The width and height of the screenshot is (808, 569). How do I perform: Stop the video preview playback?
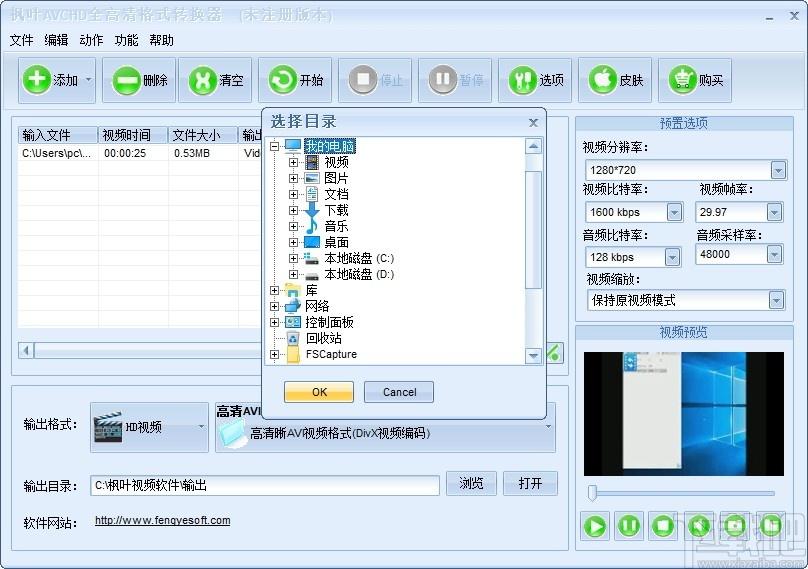click(663, 526)
